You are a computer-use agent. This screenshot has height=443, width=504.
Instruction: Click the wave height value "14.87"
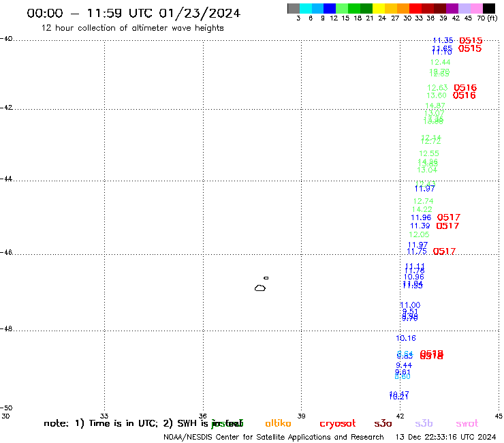tap(435, 106)
